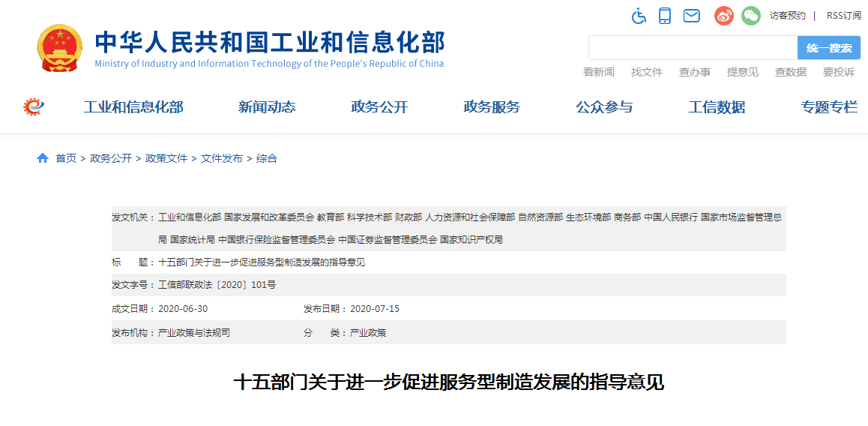Click 国家发展和改革委员会 in issuing agencies

pyautogui.click(x=269, y=217)
